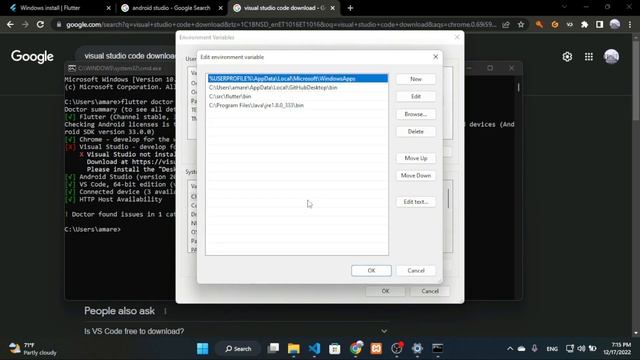640x360 pixels.
Task: Click OK in the Environment Variables window
Action: pyautogui.click(x=385, y=291)
